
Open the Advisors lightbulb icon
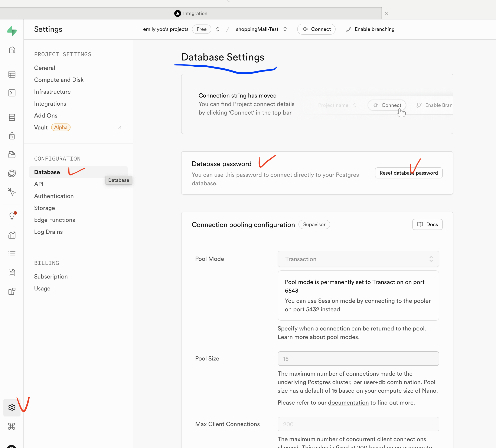(x=12, y=216)
